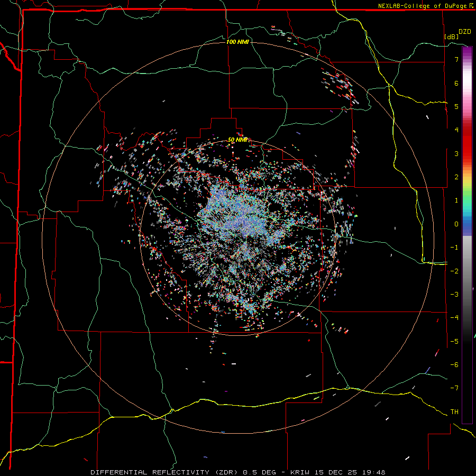This screenshot has height=476, width=476.
Task: Click the -6 value on color scale
Action: (x=454, y=364)
